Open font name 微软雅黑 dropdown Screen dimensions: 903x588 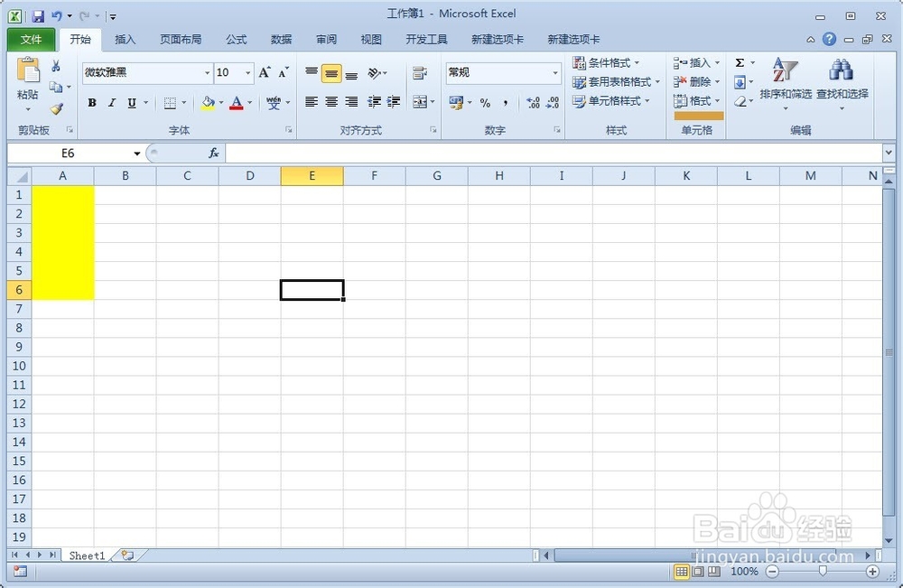[207, 73]
